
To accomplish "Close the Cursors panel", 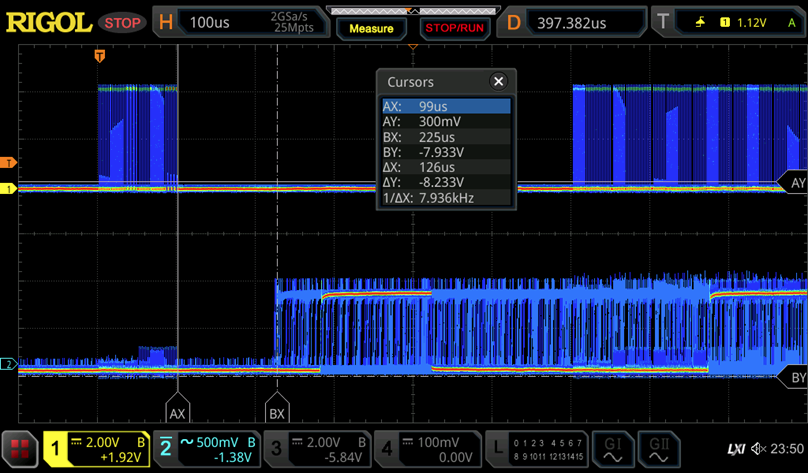I will click(498, 82).
